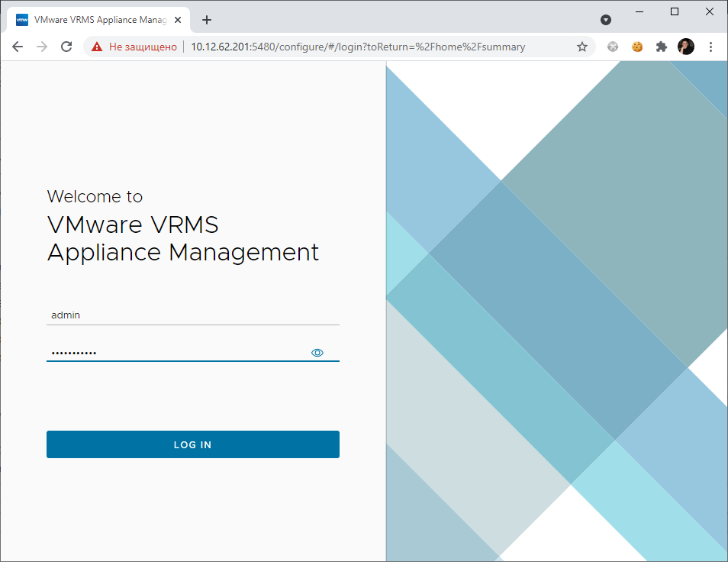Bookmark this page with the star icon
This screenshot has height=562, width=728.
click(x=582, y=47)
